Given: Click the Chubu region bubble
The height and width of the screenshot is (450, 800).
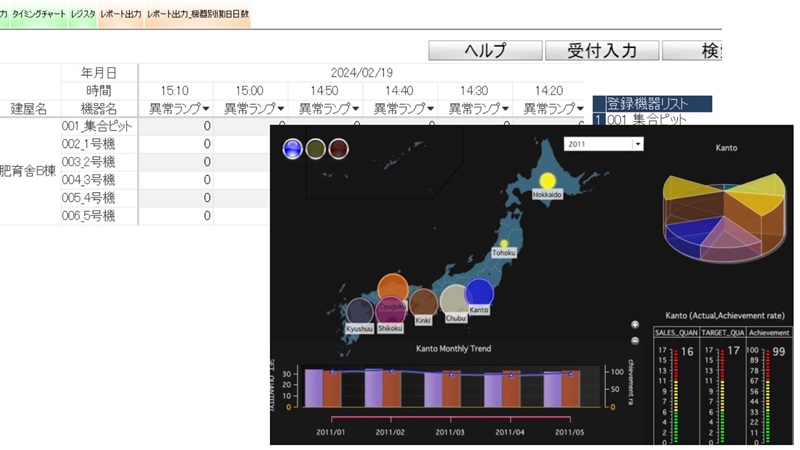Looking at the screenshot, I should pos(455,300).
